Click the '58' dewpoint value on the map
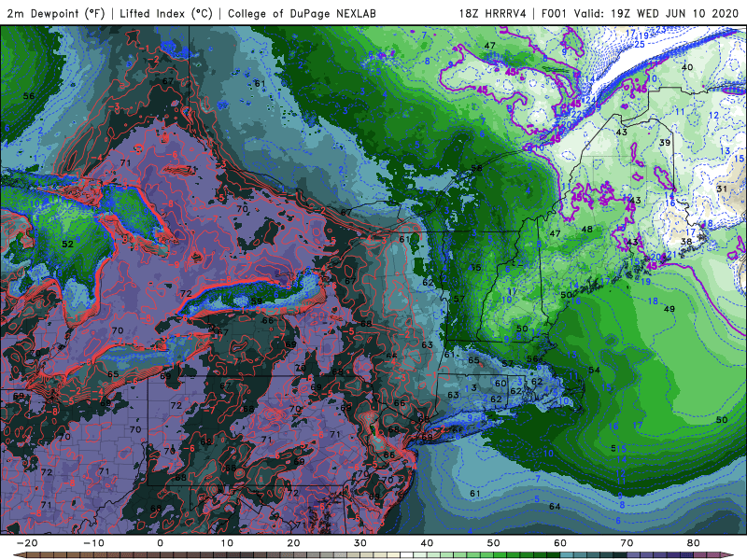 coord(476,168)
